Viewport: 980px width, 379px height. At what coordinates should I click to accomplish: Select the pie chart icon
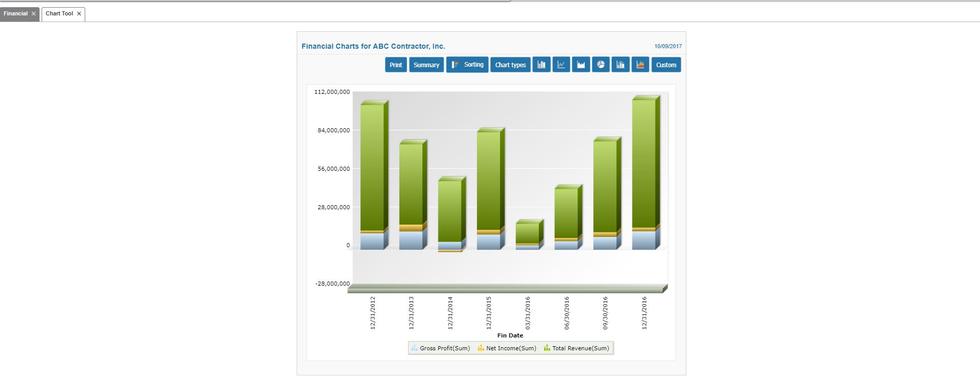pos(601,65)
